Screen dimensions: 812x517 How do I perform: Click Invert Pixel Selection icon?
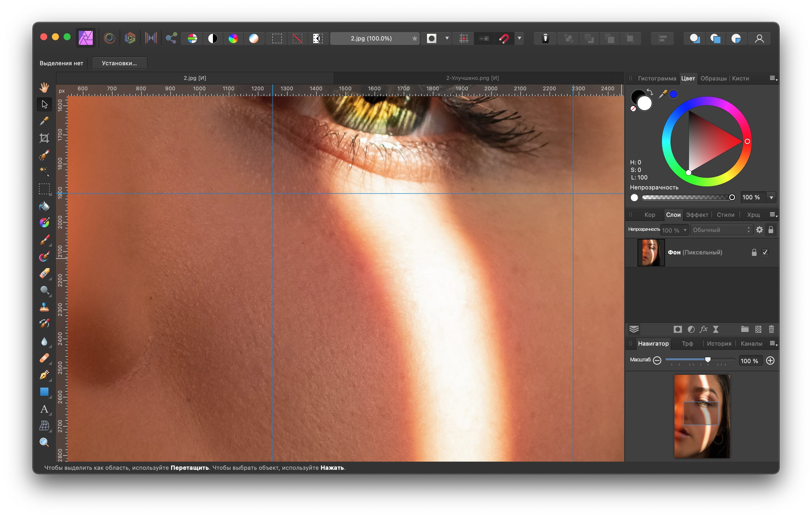click(318, 38)
